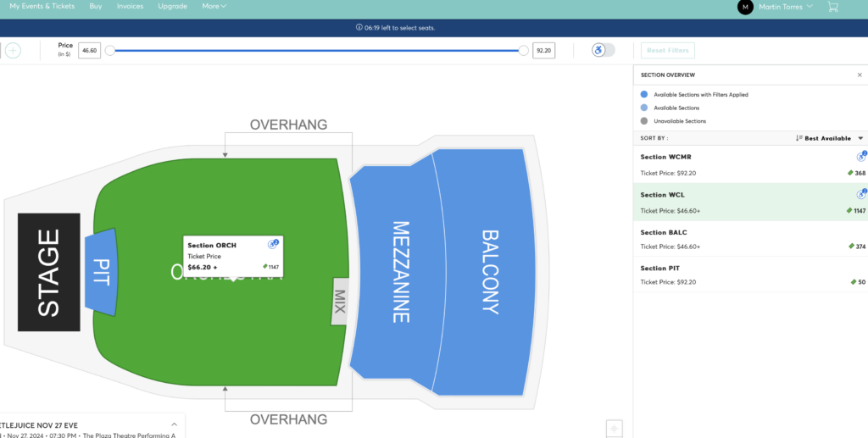Select the Balcony section on the map
This screenshot has height=438, width=868.
point(489,271)
